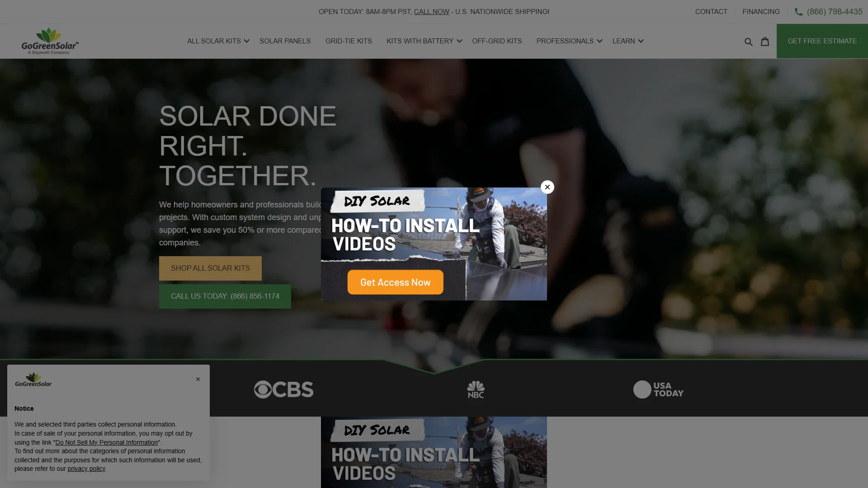Image resolution: width=868 pixels, height=488 pixels.
Task: Click the Notice heading text
Action: pos(24,408)
